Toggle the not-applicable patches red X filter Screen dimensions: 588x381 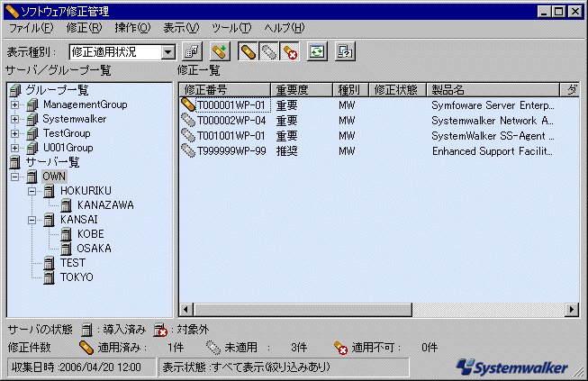coord(289,51)
